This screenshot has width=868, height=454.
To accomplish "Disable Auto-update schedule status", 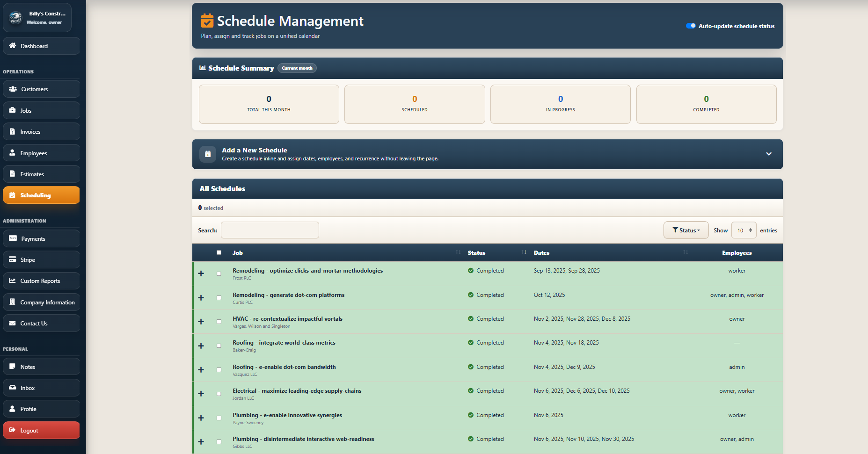I will (691, 26).
